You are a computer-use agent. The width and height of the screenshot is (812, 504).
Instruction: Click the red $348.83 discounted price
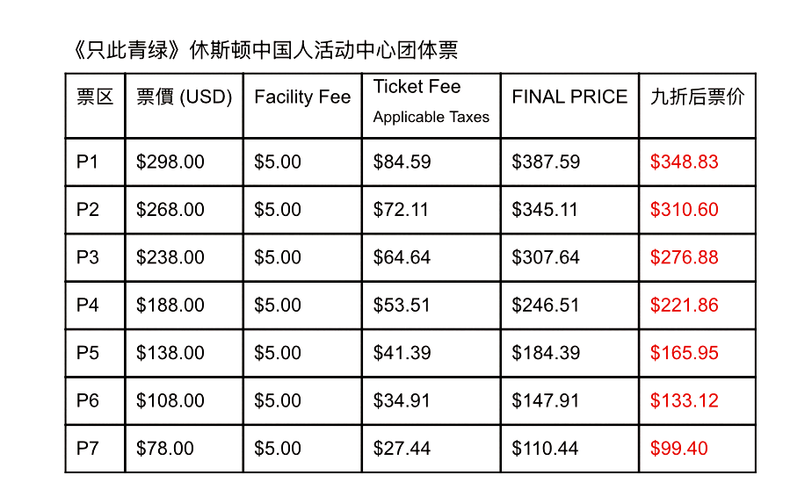click(684, 162)
